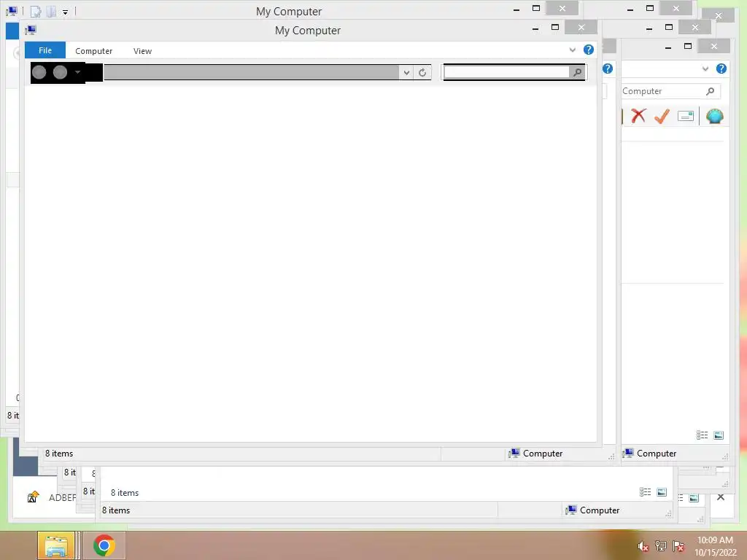Click the network tray icon

click(660, 546)
